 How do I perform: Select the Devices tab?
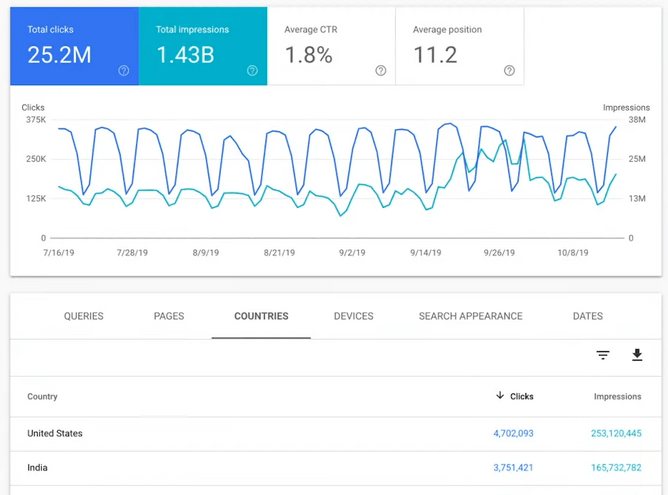(x=353, y=316)
